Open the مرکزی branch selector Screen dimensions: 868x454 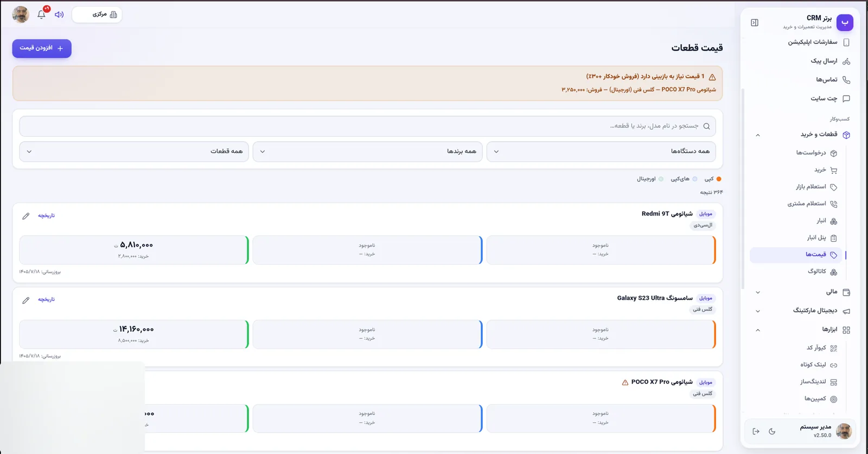(97, 15)
